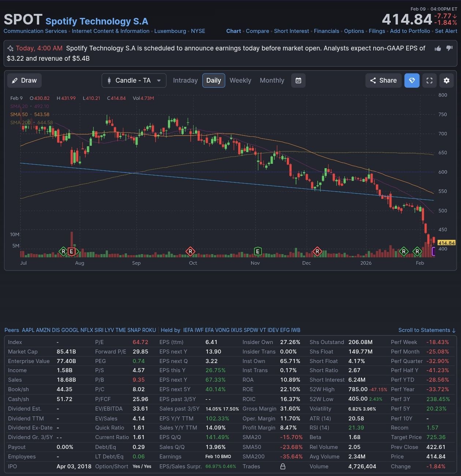
Task: Open chart settings gear
Action: [x=446, y=80]
